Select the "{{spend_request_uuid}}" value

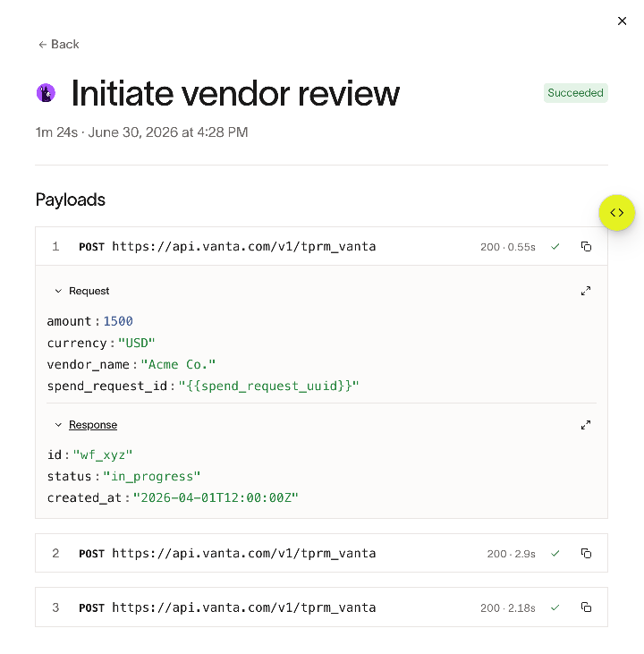coord(268,386)
